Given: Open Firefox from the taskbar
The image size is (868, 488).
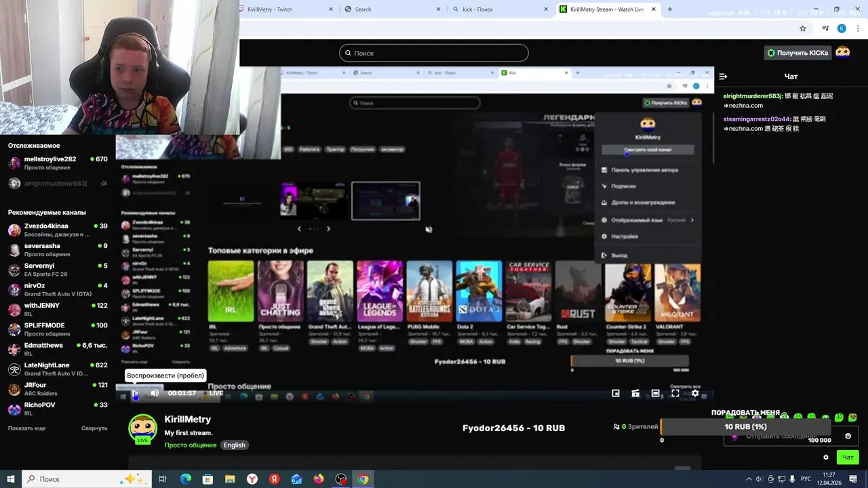Looking at the screenshot, I should tap(319, 479).
